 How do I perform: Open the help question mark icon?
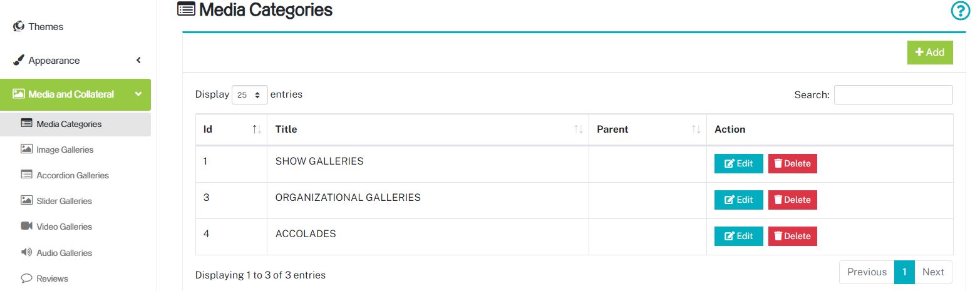click(x=960, y=11)
